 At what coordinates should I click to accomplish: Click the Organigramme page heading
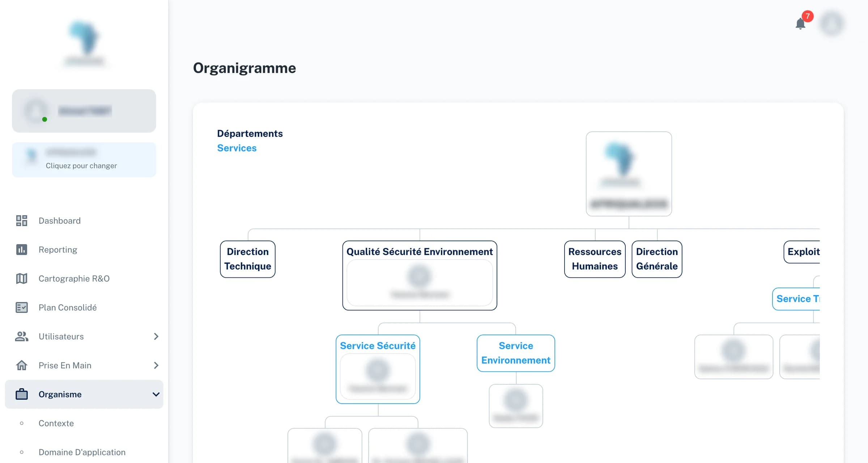coord(244,68)
